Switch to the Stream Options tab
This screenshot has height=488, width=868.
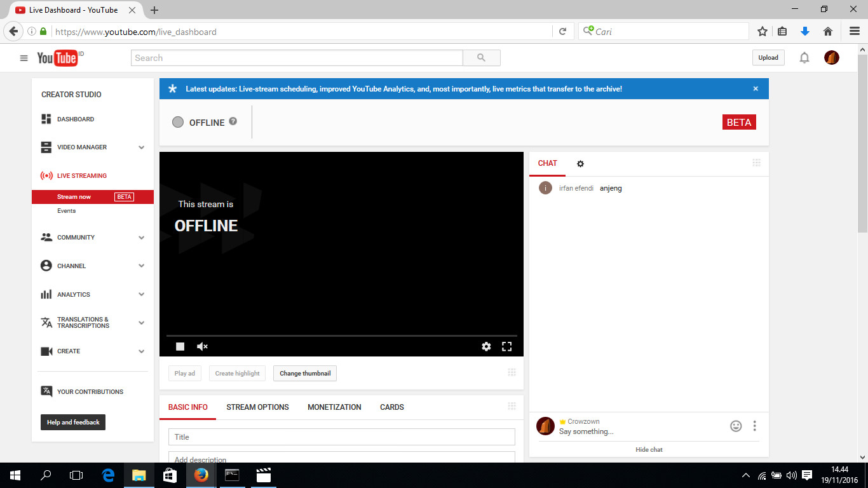click(x=257, y=407)
